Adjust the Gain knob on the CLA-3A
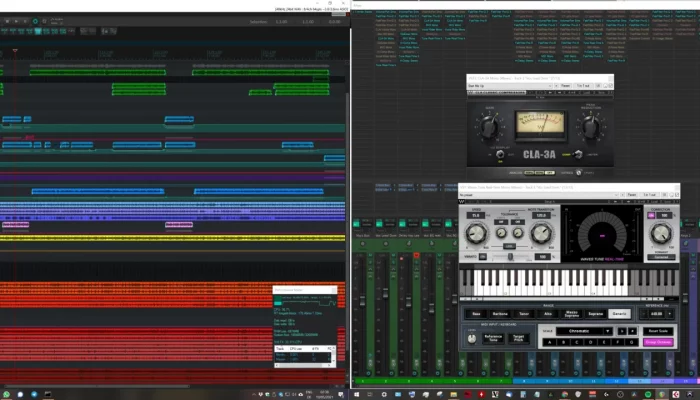 (x=490, y=125)
